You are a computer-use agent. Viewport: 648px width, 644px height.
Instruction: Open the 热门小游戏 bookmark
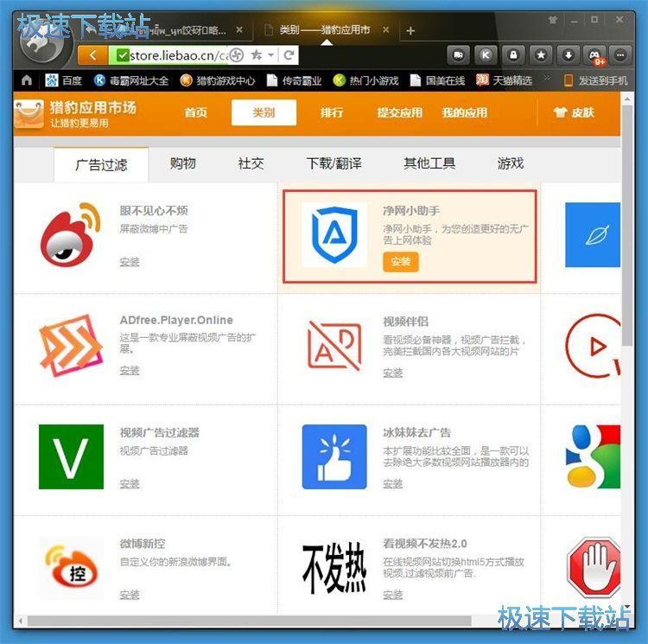point(365,80)
